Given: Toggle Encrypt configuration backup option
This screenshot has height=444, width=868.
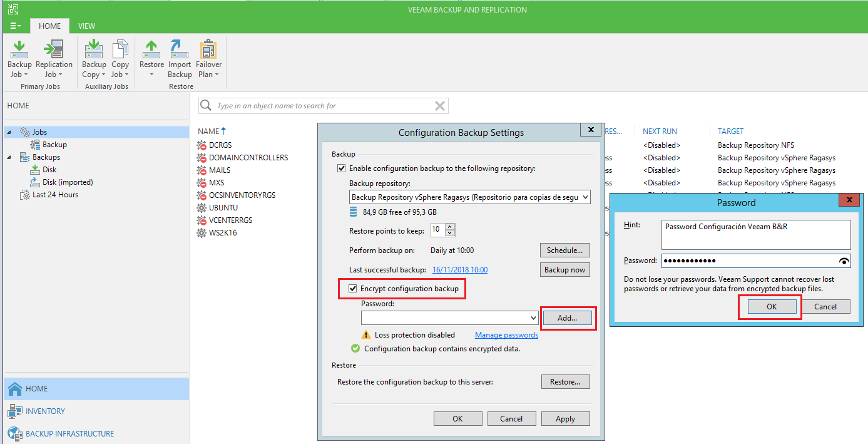Looking at the screenshot, I should pos(354,289).
